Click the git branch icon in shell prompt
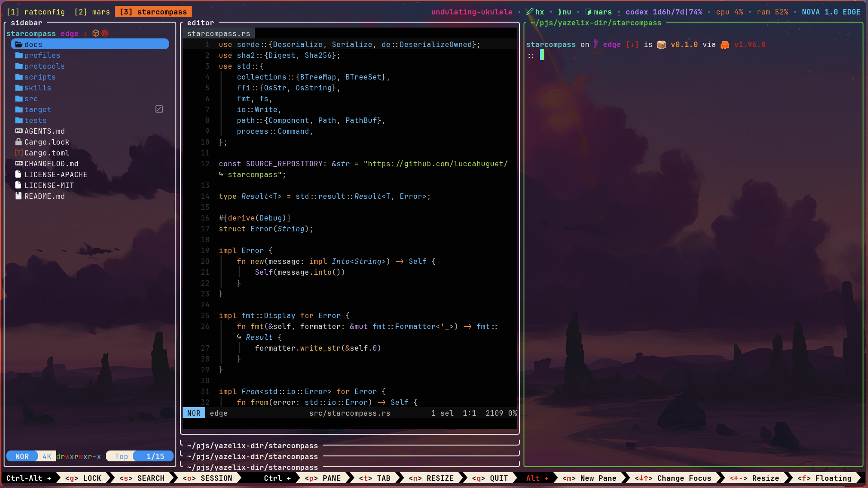Screen dimensions: 868x488 click(x=596, y=44)
